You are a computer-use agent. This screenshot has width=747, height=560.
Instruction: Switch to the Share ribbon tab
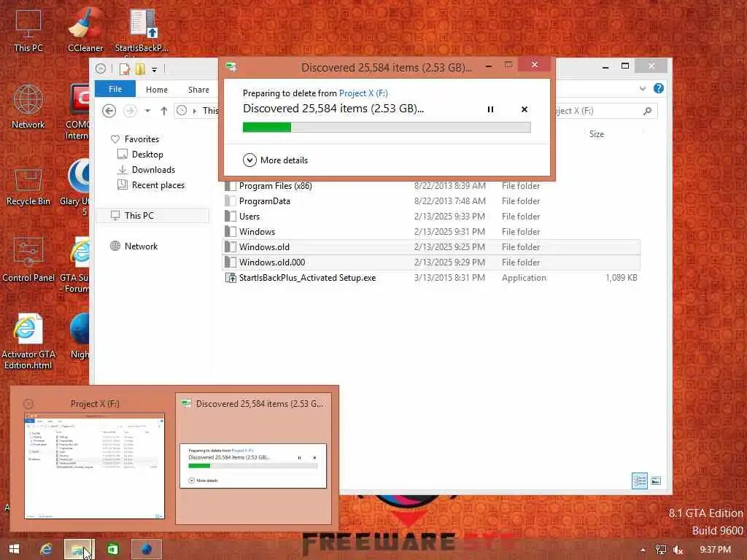point(198,90)
